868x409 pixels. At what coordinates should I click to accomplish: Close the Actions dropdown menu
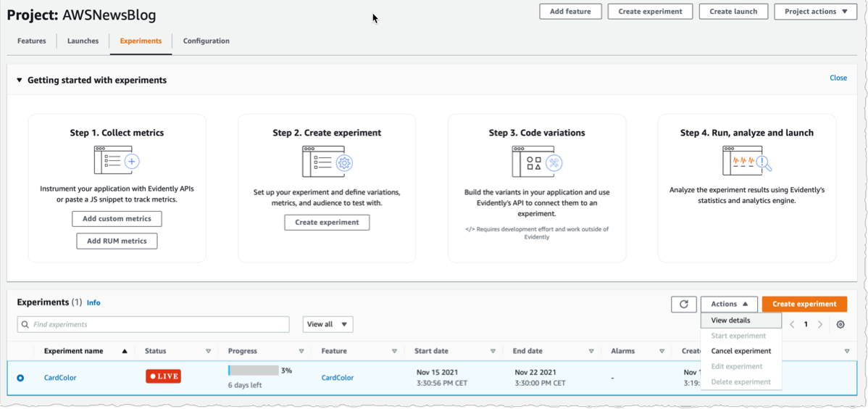[729, 304]
